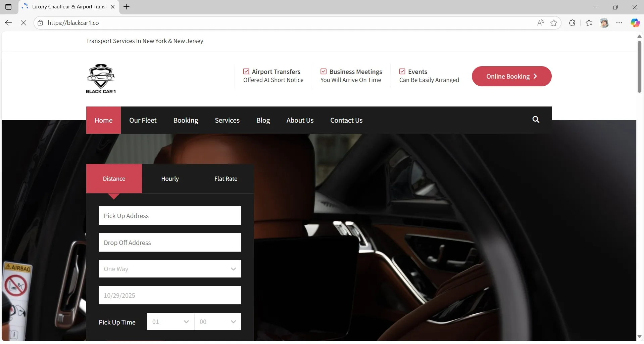
Task: Expand the One Way trip type dropdown
Action: tap(170, 269)
